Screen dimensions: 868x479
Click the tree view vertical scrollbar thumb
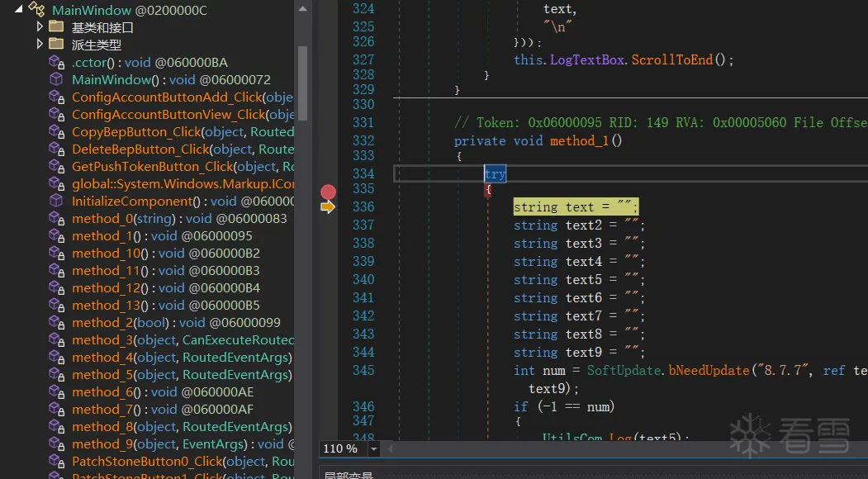pos(302,83)
